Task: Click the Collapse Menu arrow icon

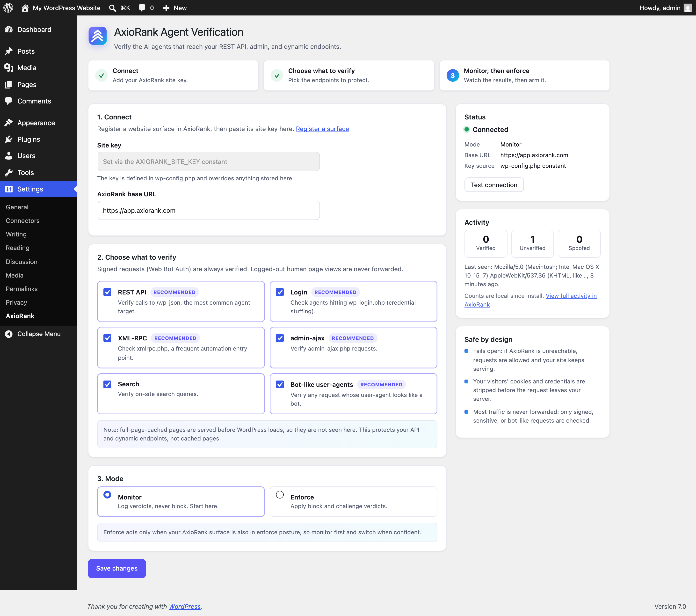Action: (x=9, y=334)
